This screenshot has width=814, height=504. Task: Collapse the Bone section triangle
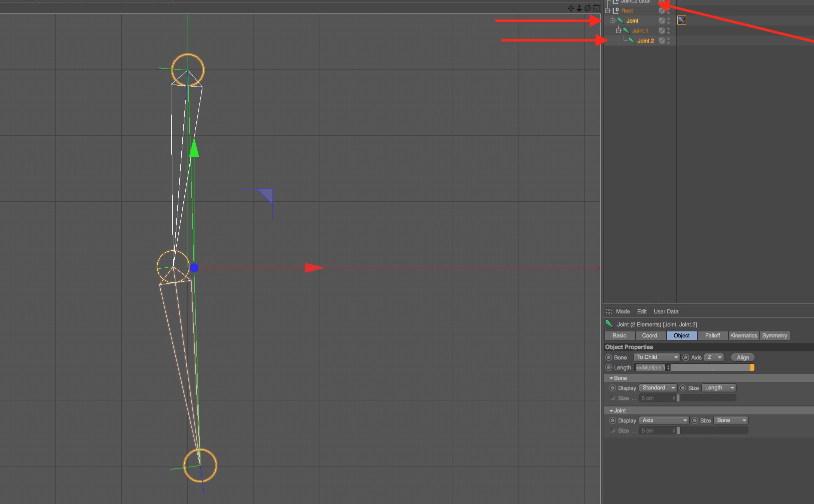point(611,378)
